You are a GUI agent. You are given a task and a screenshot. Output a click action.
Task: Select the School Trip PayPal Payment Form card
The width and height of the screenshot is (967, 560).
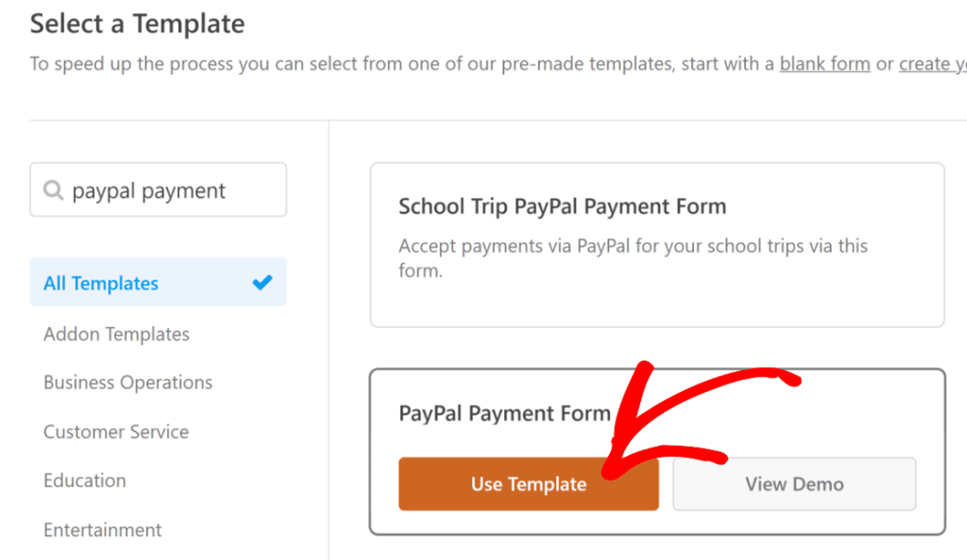[657, 245]
